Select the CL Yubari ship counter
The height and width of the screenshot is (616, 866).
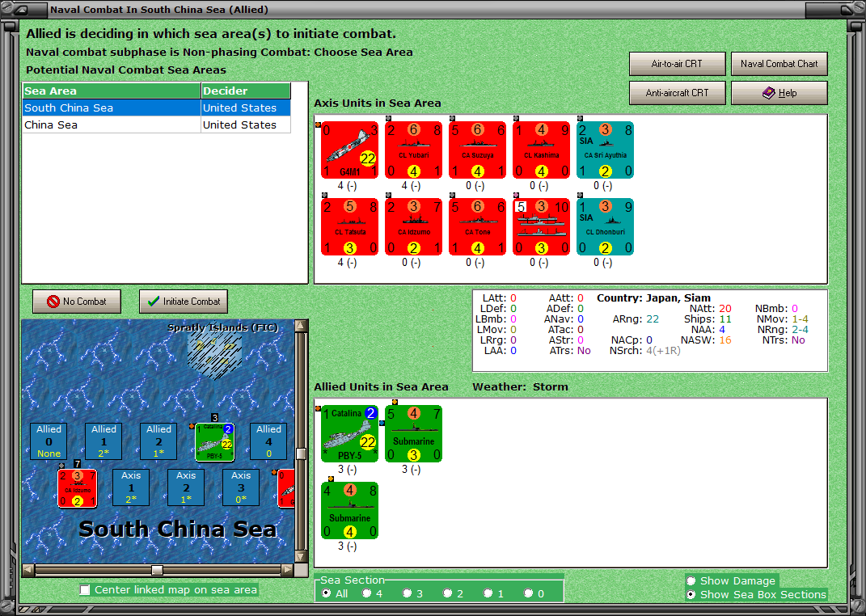click(x=414, y=150)
